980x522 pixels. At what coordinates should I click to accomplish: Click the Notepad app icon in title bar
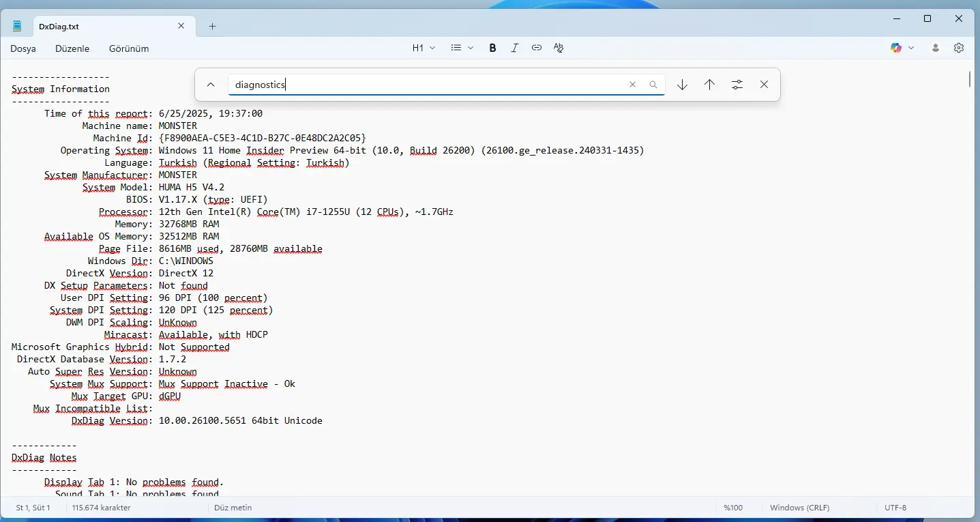click(17, 26)
